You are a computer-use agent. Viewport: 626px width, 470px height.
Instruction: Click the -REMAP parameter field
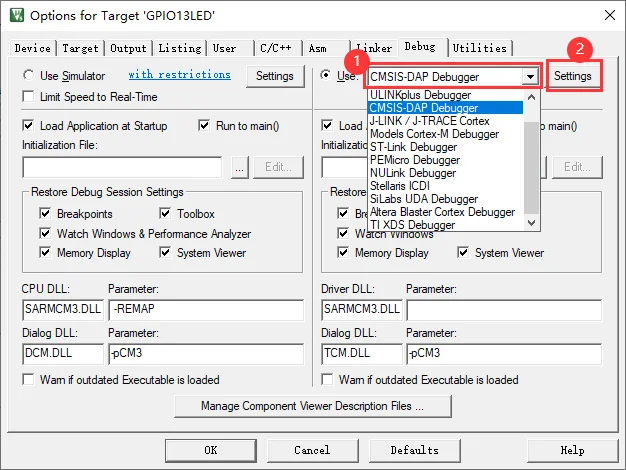(x=206, y=309)
